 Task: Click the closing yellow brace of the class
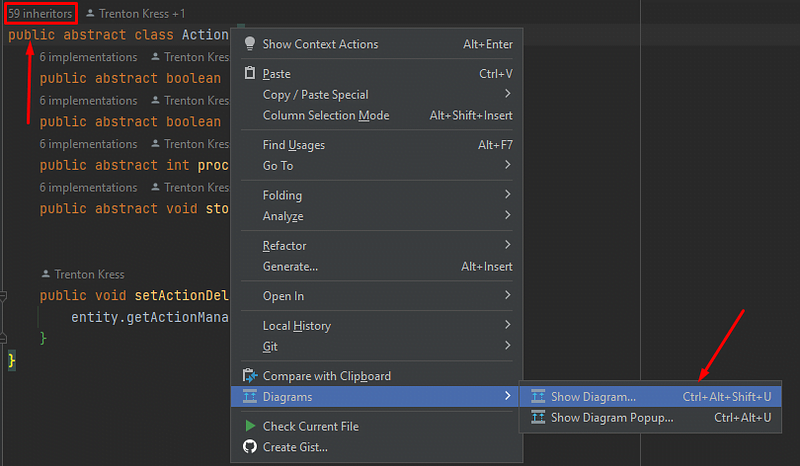tap(12, 360)
